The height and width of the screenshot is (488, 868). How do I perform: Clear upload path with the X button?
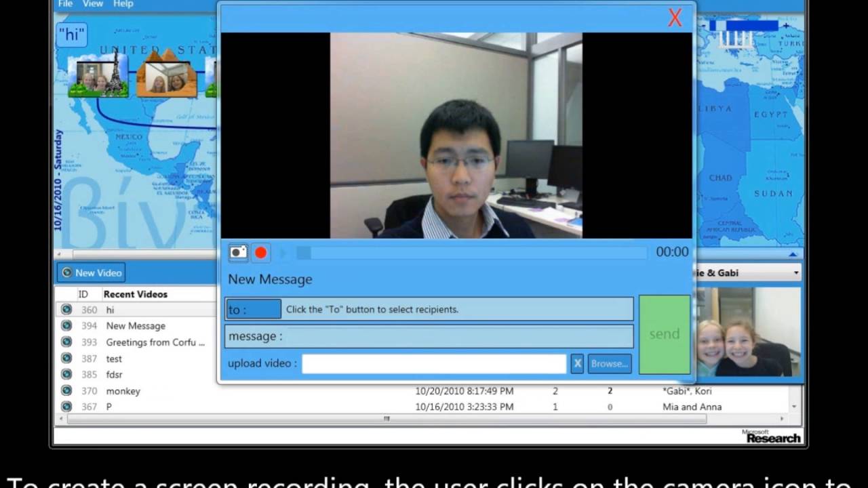tap(577, 363)
